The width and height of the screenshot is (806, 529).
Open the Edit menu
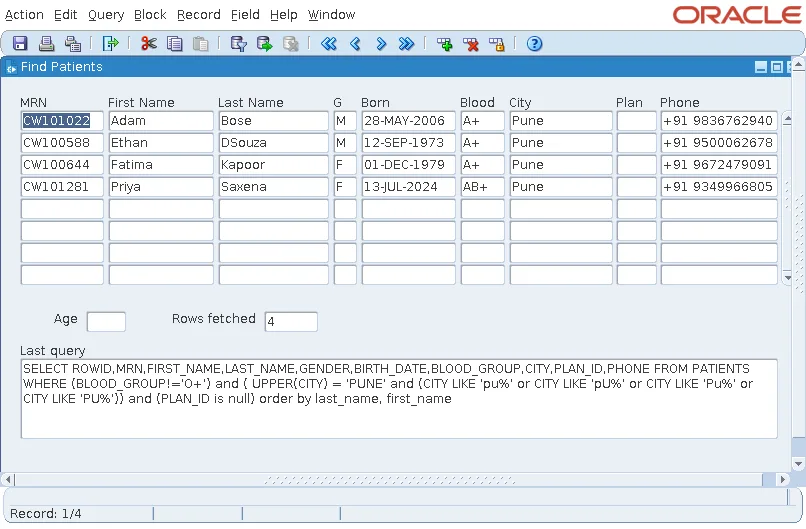tap(66, 15)
